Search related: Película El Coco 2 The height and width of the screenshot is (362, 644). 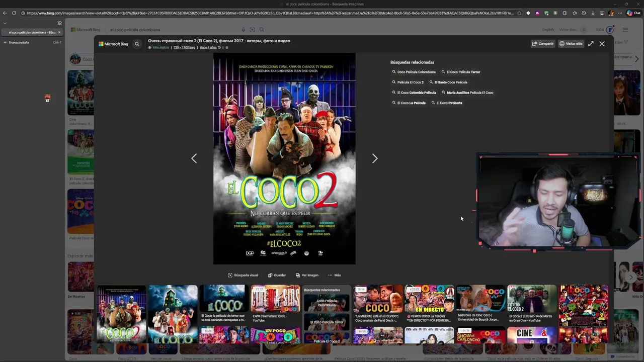tap(408, 82)
